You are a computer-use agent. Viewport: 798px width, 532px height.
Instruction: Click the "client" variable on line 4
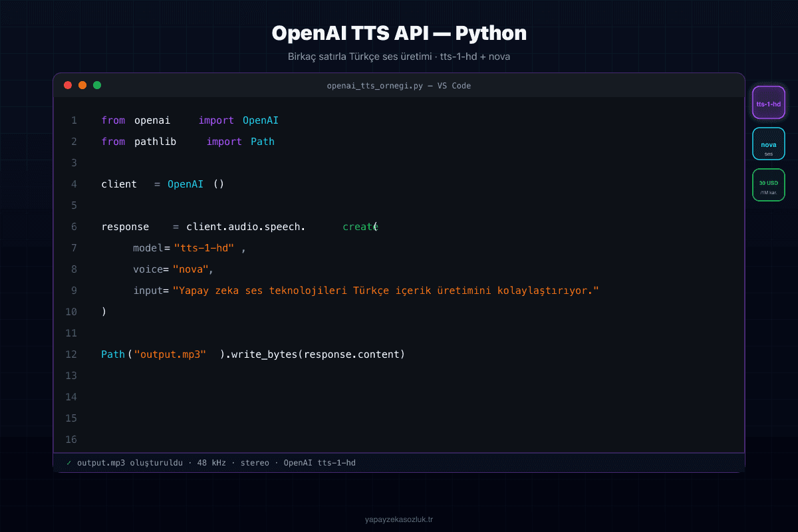click(119, 184)
